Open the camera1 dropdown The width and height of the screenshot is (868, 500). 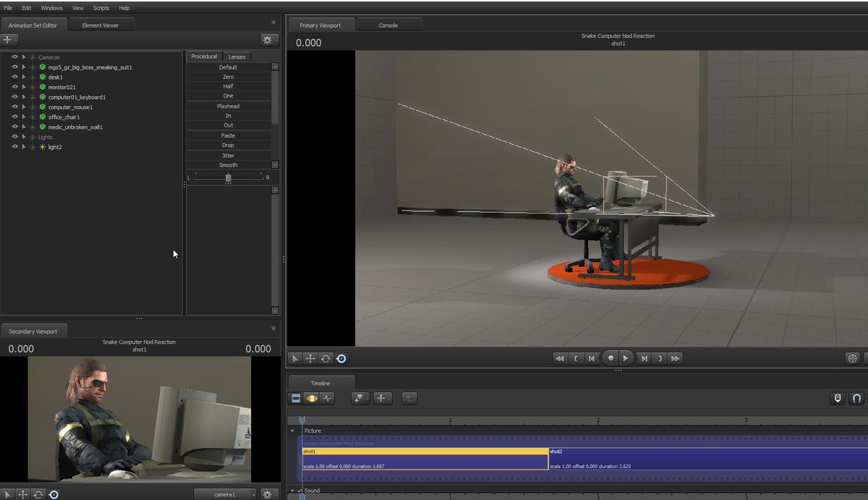tap(225, 494)
